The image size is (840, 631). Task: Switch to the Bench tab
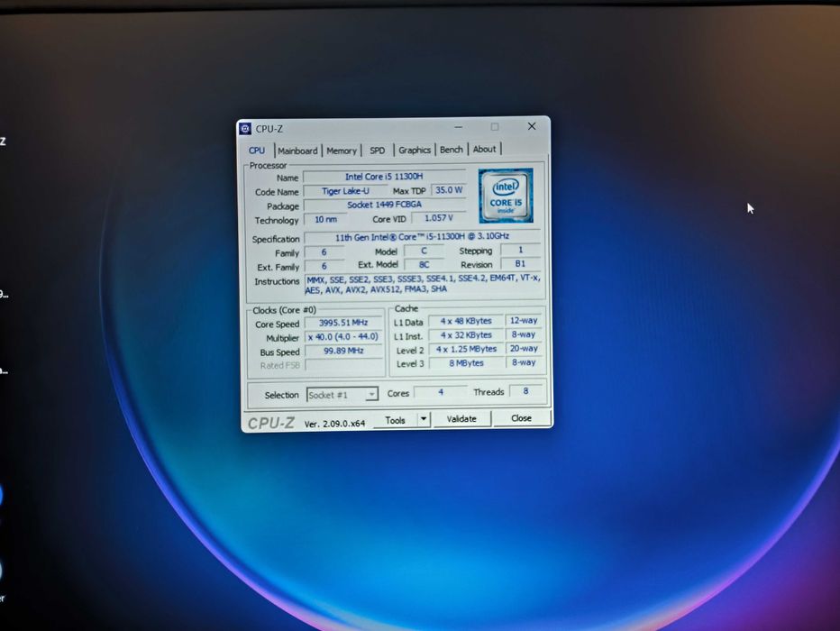point(451,150)
